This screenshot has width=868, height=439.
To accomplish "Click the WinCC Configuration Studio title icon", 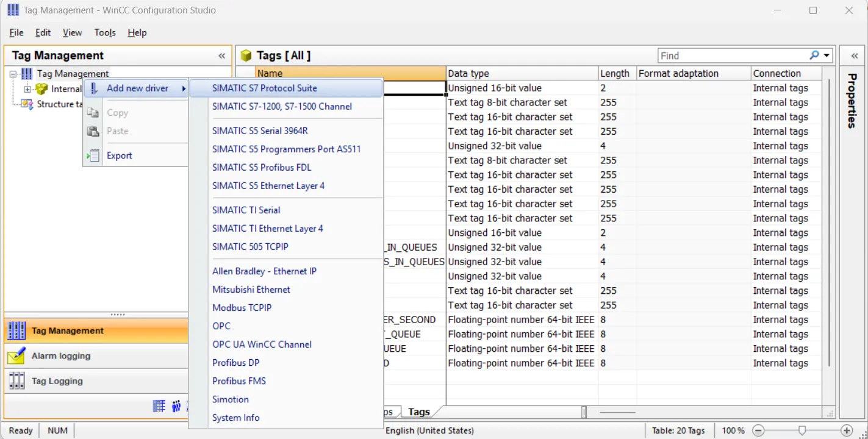I will pyautogui.click(x=13, y=10).
